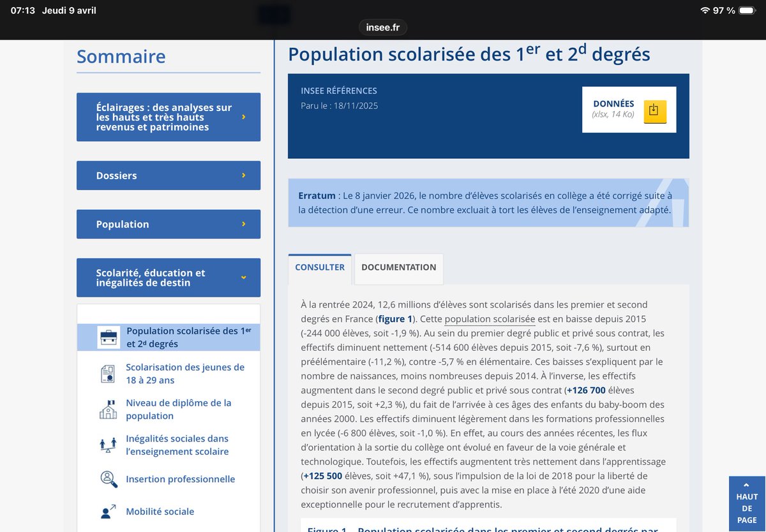Switch to the DOCUMENTATION tab
Image resolution: width=766 pixels, height=532 pixels.
click(x=399, y=268)
